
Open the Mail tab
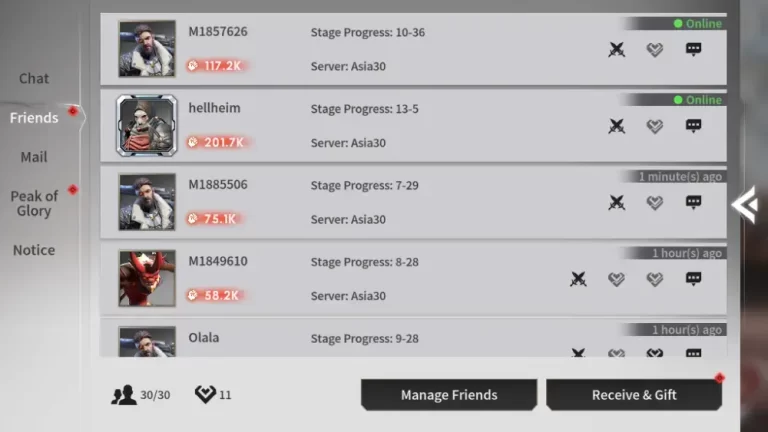click(34, 157)
